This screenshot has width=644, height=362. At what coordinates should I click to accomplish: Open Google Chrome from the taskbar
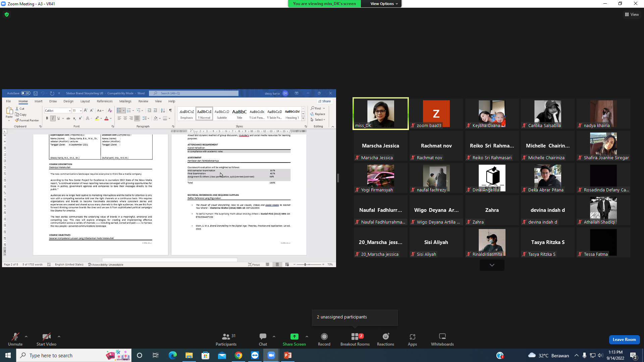pos(238,355)
